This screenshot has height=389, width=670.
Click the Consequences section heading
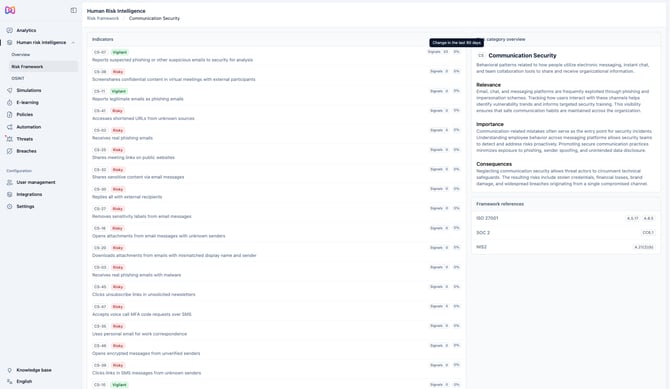[494, 164]
